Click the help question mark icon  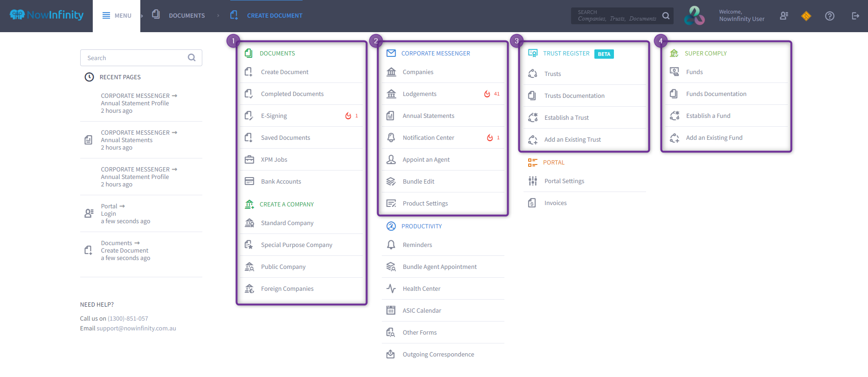pyautogui.click(x=829, y=16)
